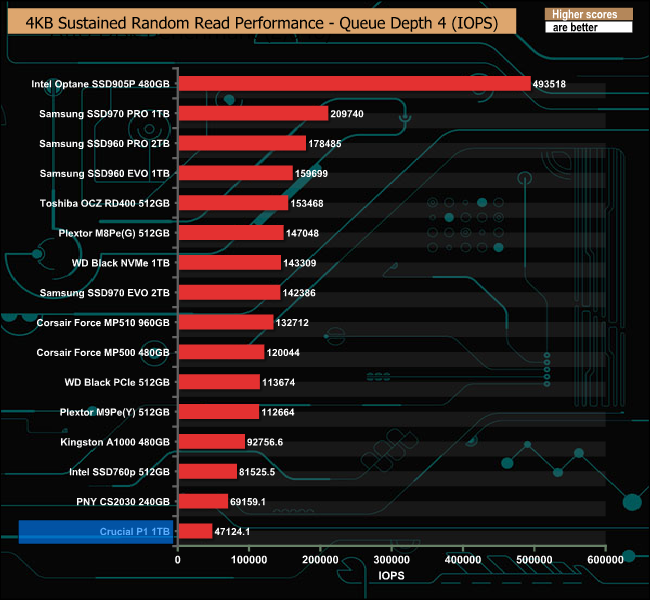Click the Samsung SSD970 EVO 2TB red bar

pos(230,293)
